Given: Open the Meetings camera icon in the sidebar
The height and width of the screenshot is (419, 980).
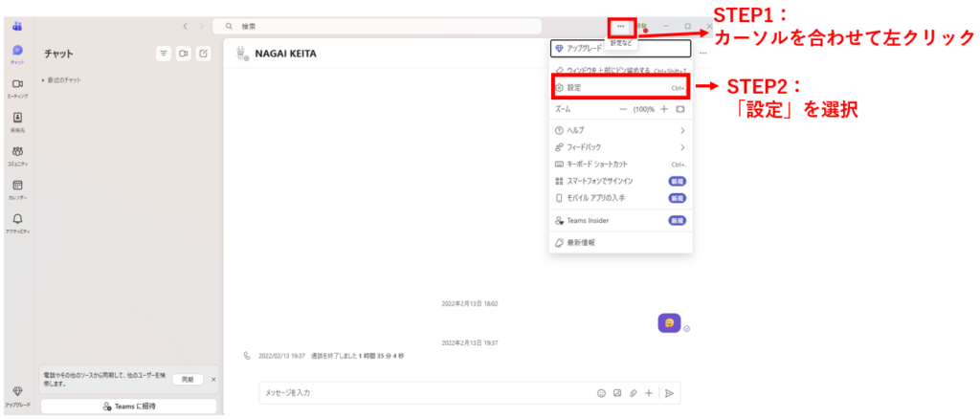Looking at the screenshot, I should pyautogui.click(x=18, y=87).
